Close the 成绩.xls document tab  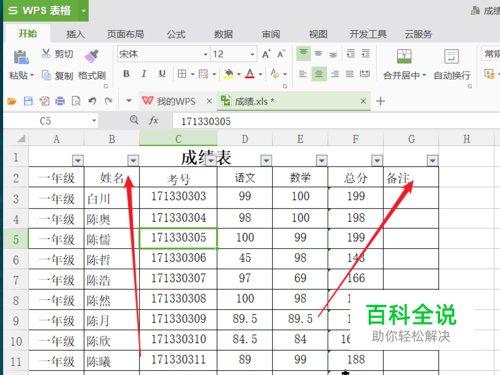pyautogui.click(x=363, y=101)
